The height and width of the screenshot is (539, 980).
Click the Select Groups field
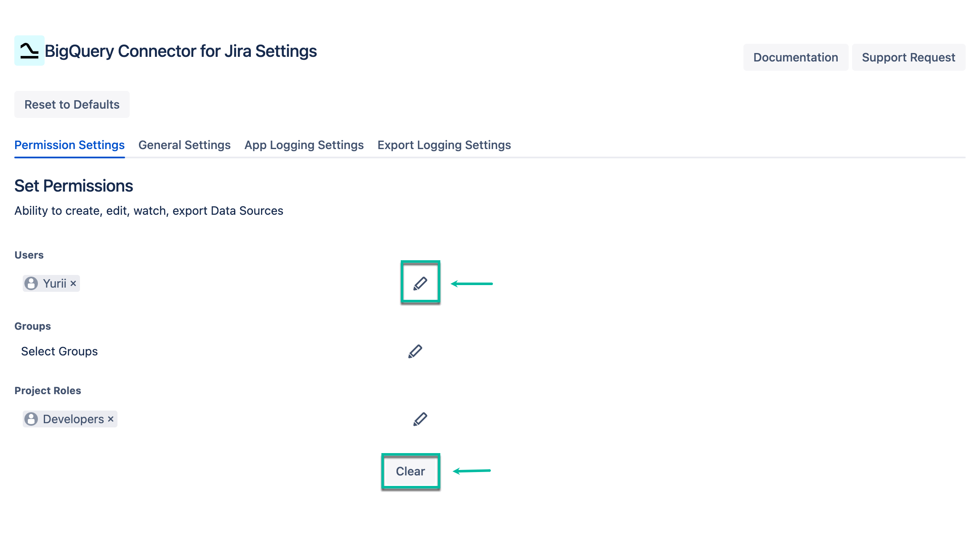(x=60, y=351)
